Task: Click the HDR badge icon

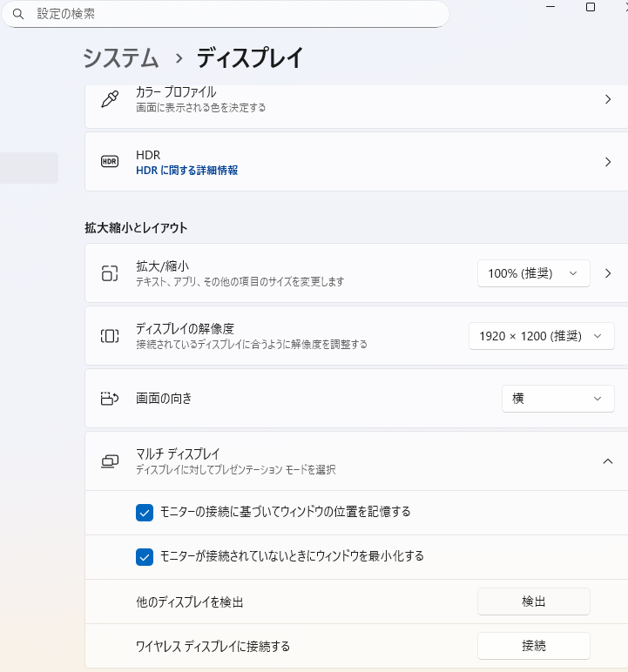Action: [110, 162]
